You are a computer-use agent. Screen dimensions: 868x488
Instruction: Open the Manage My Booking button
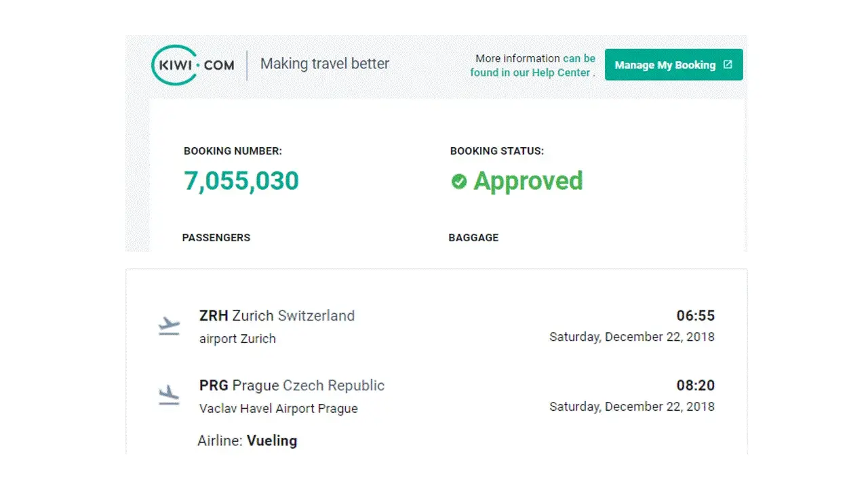pyautogui.click(x=665, y=65)
